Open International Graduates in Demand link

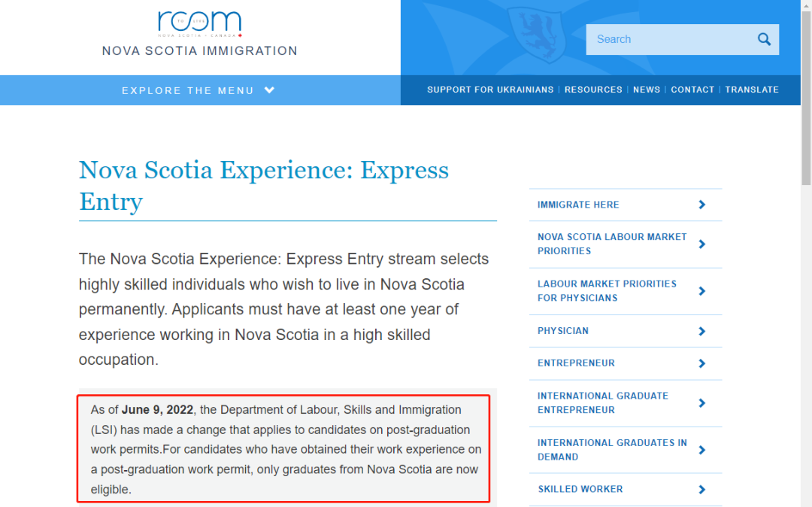tap(612, 450)
